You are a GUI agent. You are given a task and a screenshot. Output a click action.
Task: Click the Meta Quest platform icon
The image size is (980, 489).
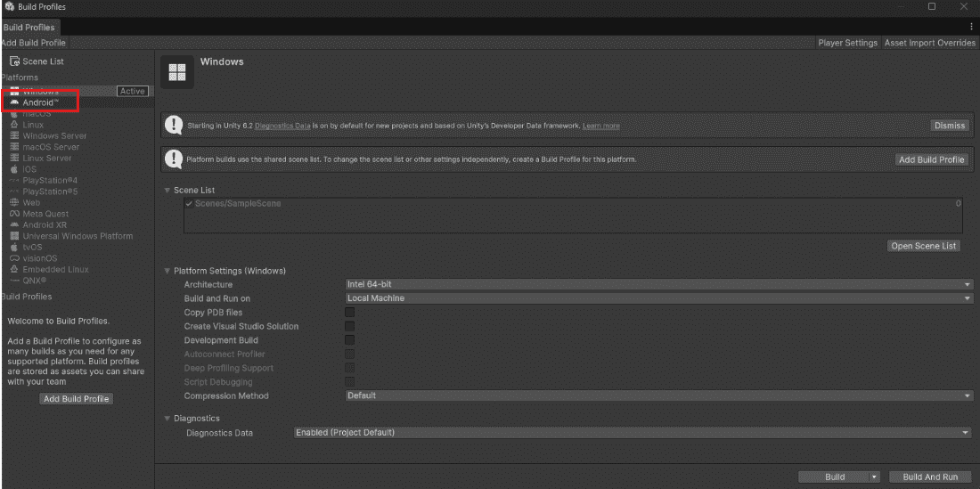click(x=14, y=214)
